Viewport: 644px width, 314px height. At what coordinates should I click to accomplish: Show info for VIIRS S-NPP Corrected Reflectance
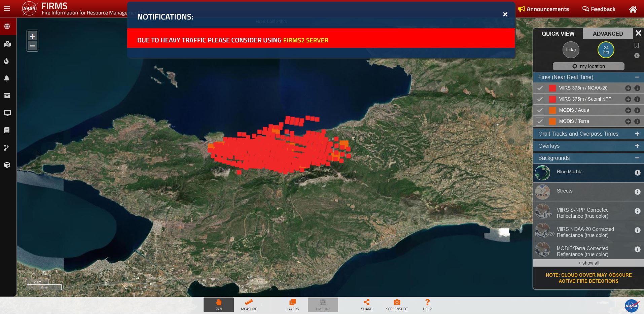coord(637,211)
